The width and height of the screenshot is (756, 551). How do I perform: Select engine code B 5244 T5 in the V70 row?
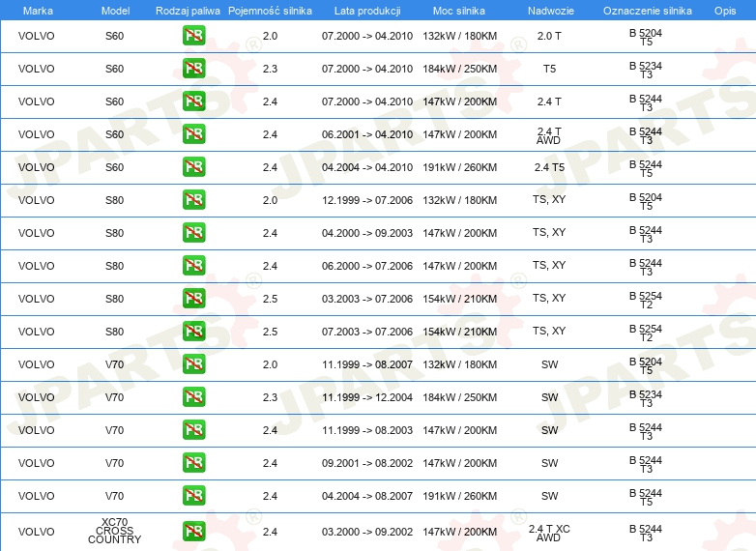click(646, 498)
